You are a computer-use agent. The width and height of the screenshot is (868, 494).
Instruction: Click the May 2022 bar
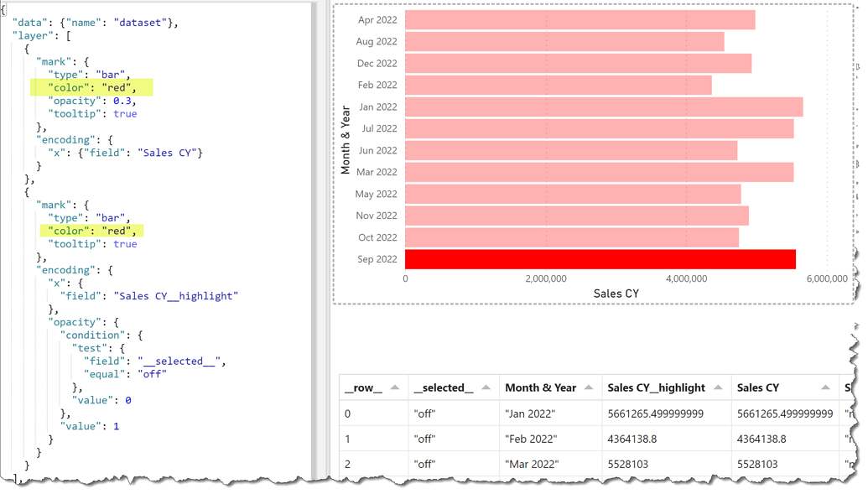[x=573, y=194]
